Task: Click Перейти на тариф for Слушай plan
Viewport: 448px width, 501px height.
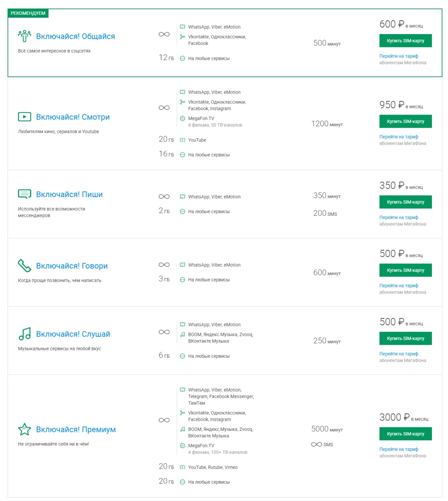Action: pos(399,354)
